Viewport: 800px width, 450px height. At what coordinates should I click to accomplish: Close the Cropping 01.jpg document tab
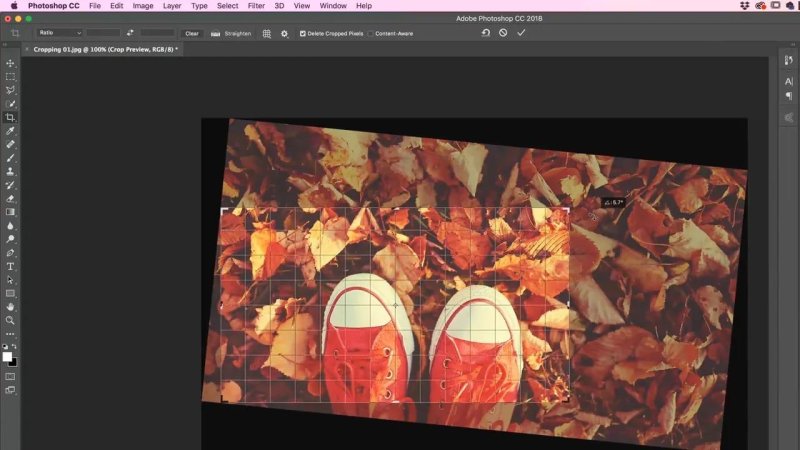pyautogui.click(x=27, y=49)
